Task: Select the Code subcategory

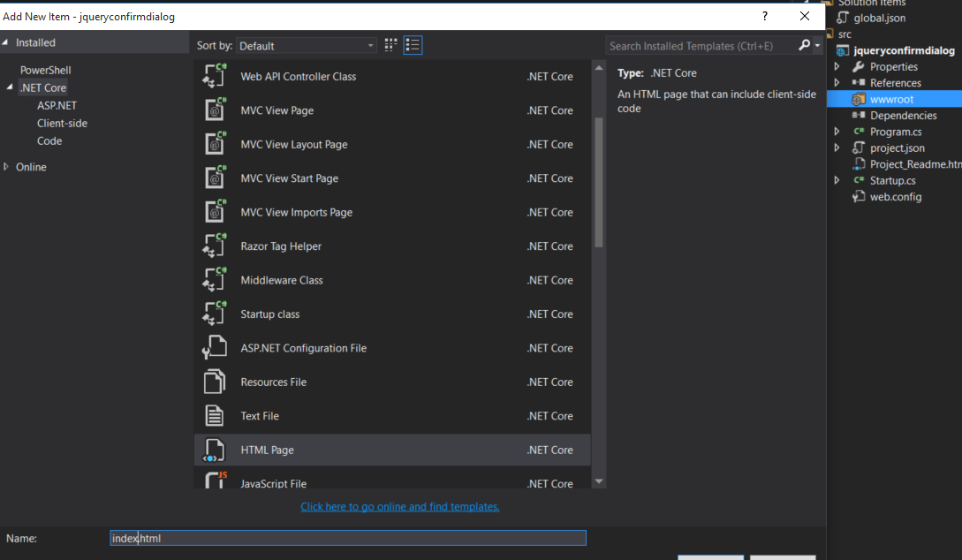Action: (49, 141)
